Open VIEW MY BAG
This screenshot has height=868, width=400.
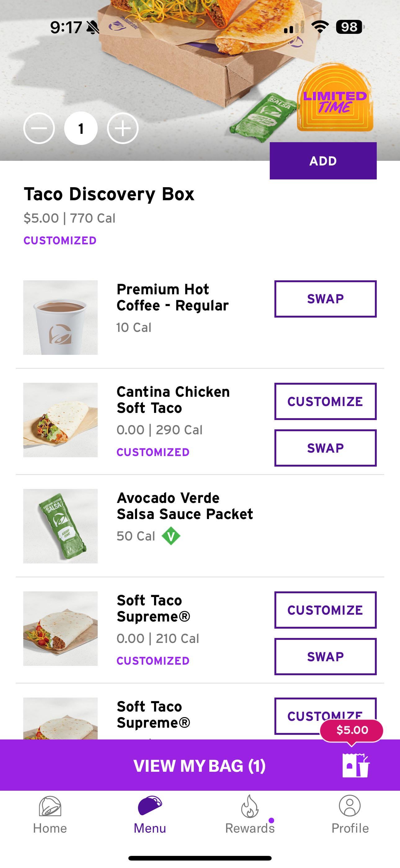click(199, 766)
